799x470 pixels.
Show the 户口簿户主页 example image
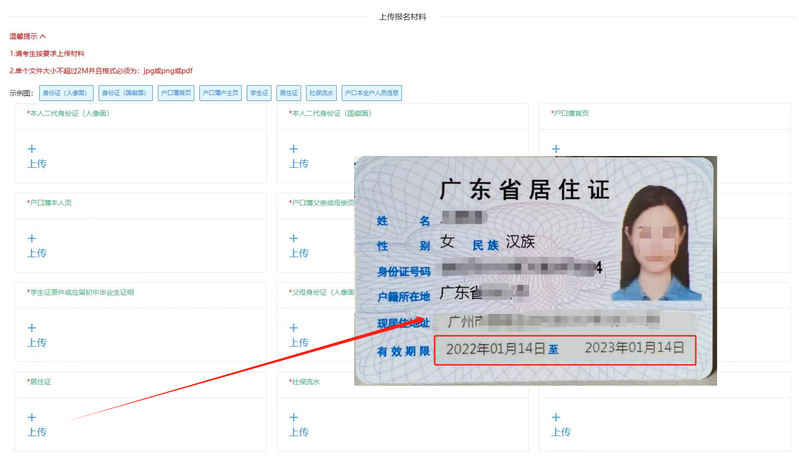click(220, 92)
